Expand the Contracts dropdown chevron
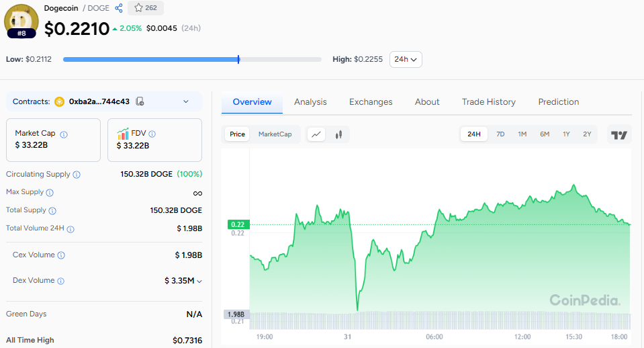Image resolution: width=644 pixels, height=348 pixels. [186, 101]
